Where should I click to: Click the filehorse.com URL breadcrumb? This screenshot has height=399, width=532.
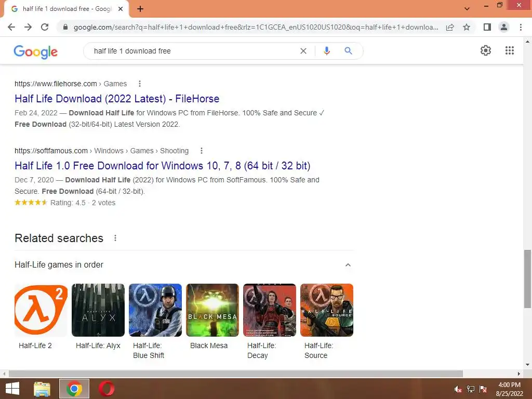[71, 84]
